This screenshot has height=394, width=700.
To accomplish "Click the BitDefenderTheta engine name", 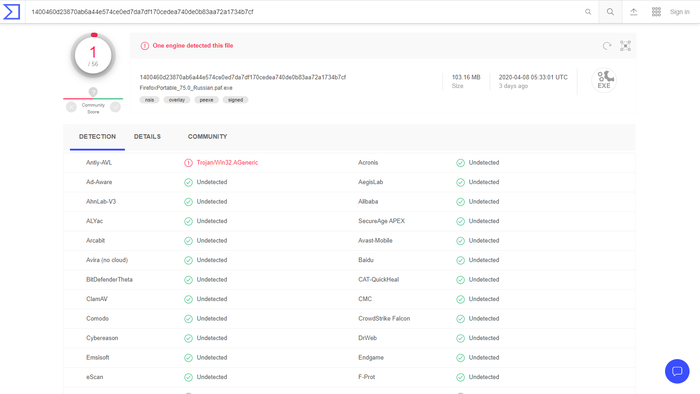I will [109, 280].
